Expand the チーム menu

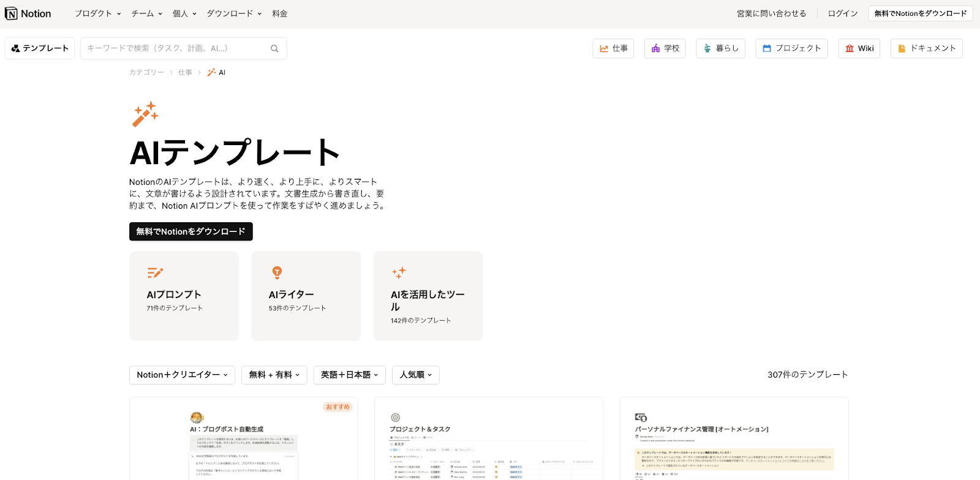(x=147, y=13)
